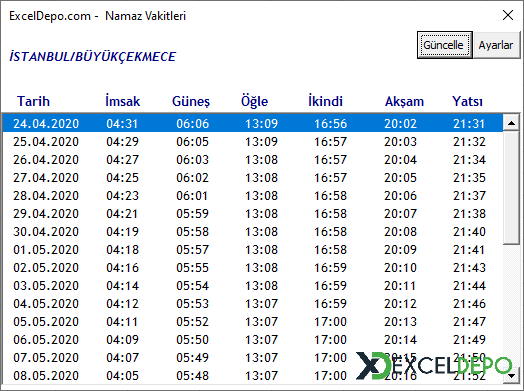
Task: Click İmsak time 04:11
Action: point(122,322)
